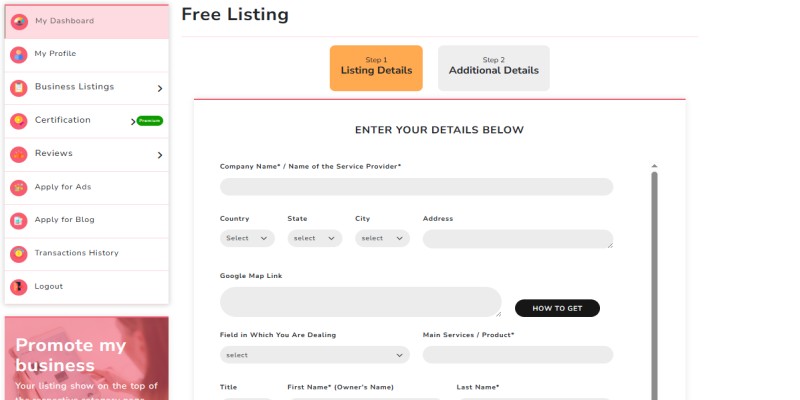This screenshot has height=400, width=800.
Task: Click the Transactions History icon
Action: (x=18, y=254)
